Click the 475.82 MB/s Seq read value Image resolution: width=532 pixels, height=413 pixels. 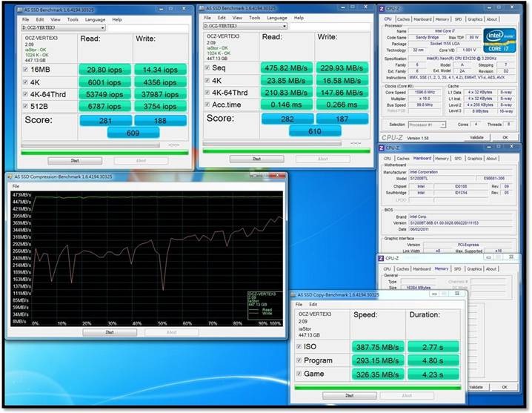(286, 68)
